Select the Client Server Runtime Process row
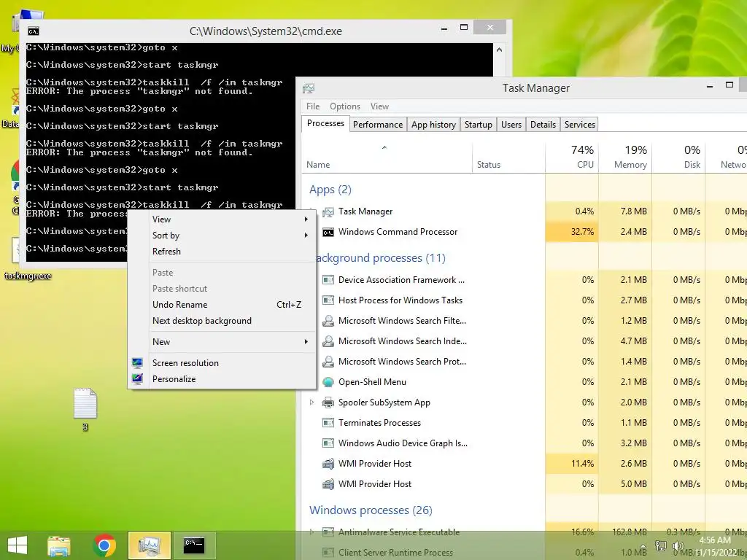This screenshot has height=560, width=747. (x=524, y=553)
